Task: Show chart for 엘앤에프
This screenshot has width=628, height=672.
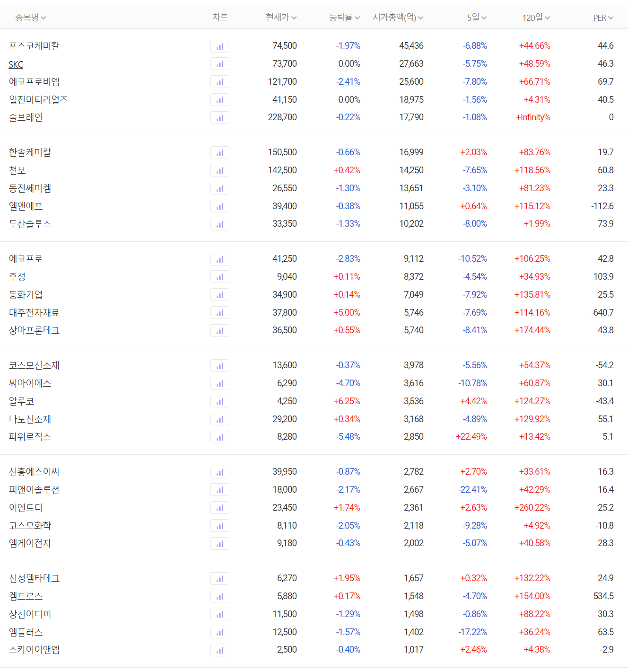Action: 220,206
